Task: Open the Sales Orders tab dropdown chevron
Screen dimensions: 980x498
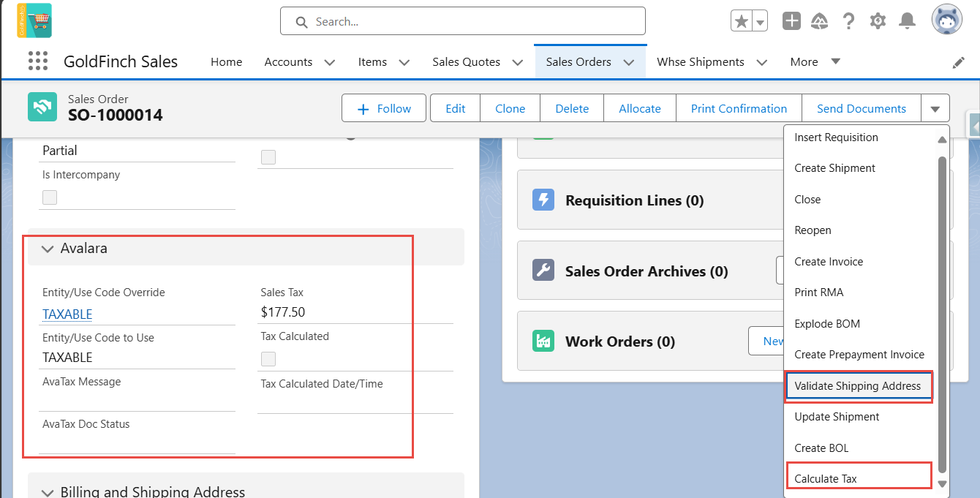Action: coord(629,63)
